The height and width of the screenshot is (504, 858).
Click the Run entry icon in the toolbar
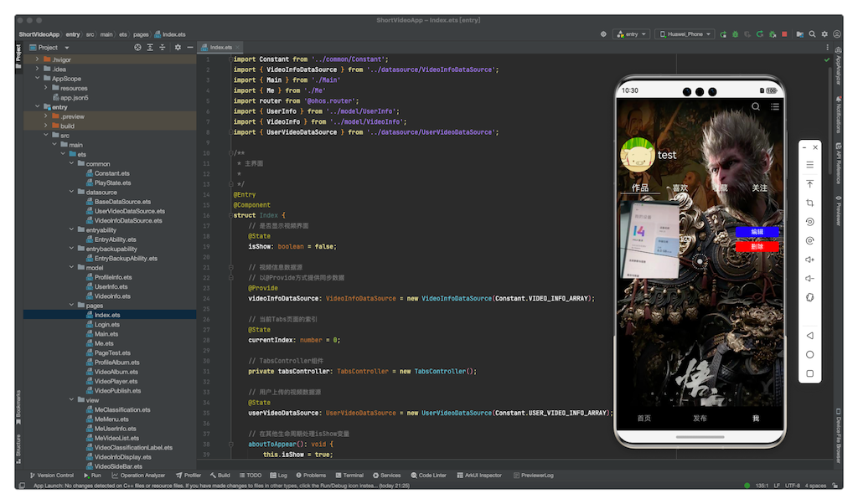click(x=723, y=33)
